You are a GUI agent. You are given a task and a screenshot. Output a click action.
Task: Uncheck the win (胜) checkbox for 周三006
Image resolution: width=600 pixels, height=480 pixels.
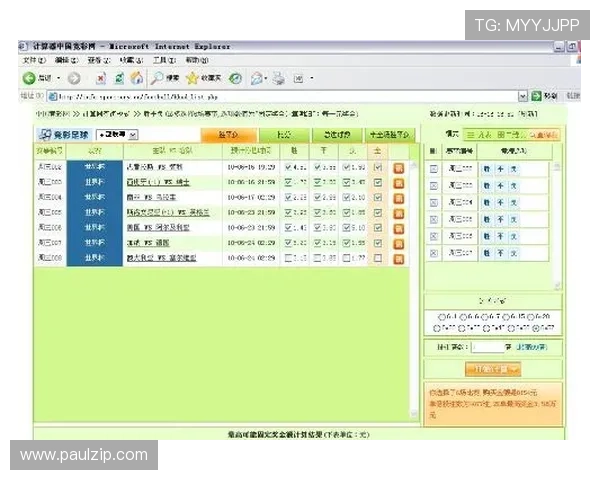tap(289, 228)
